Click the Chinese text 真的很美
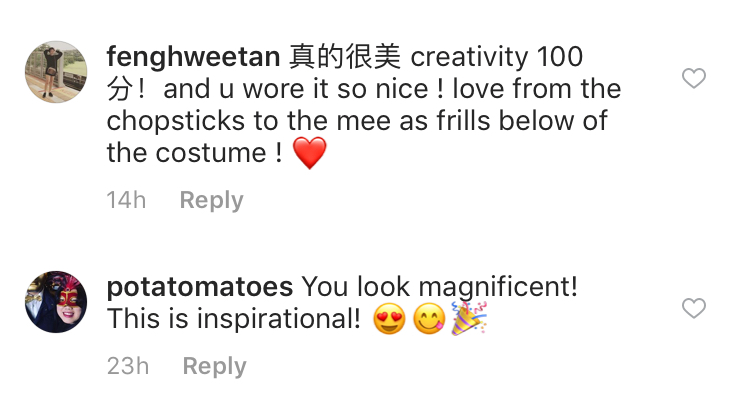Viewport: 750px width, 395px height. (x=344, y=57)
